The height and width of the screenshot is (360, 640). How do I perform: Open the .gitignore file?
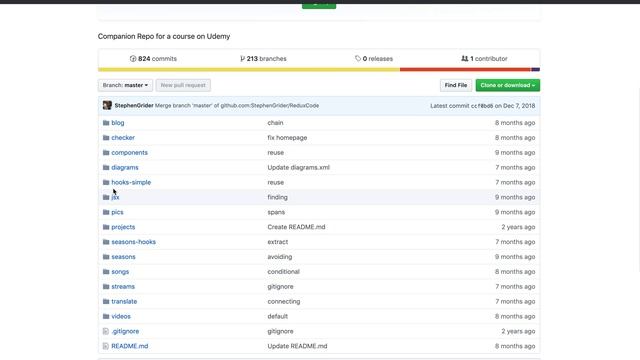point(125,331)
